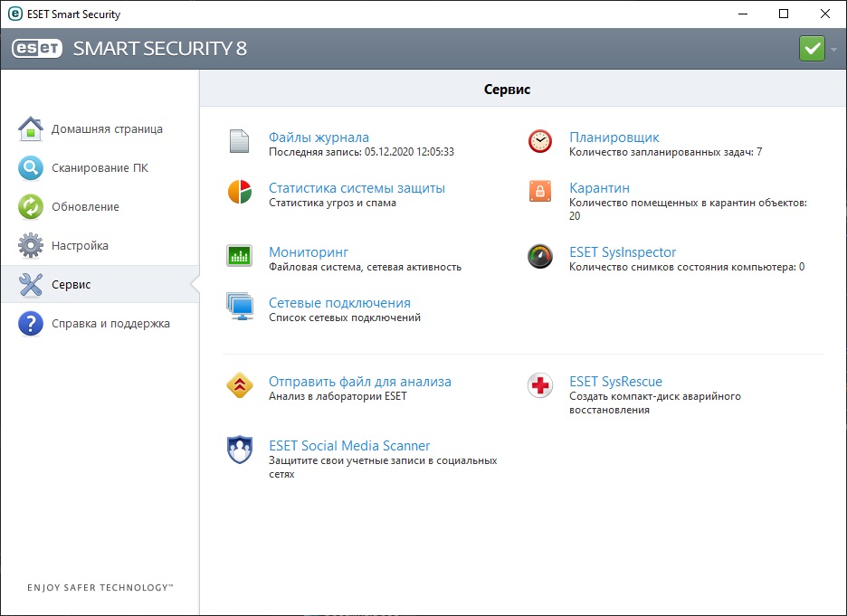Open the Домашняя страница section
Image resolution: width=847 pixels, height=616 pixels.
[x=106, y=129]
